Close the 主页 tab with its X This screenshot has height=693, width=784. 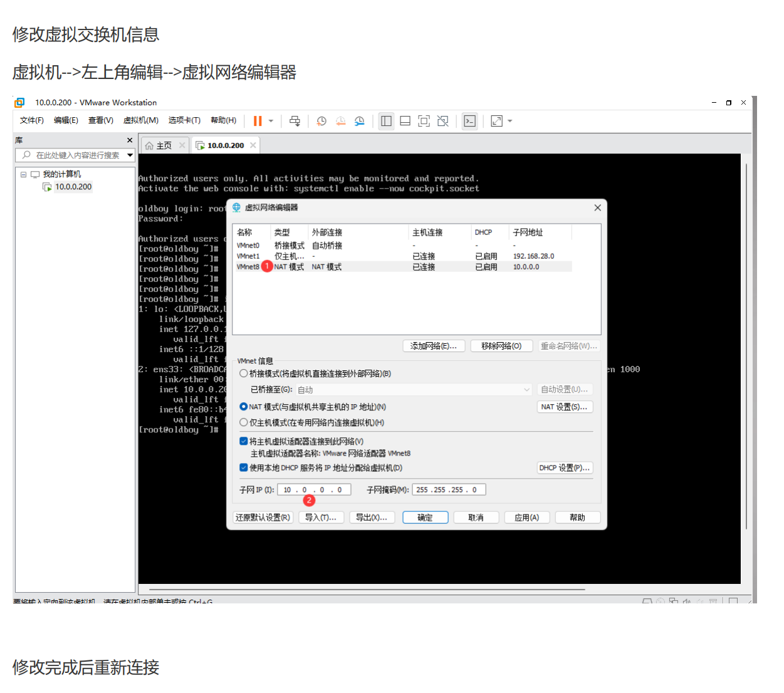182,145
